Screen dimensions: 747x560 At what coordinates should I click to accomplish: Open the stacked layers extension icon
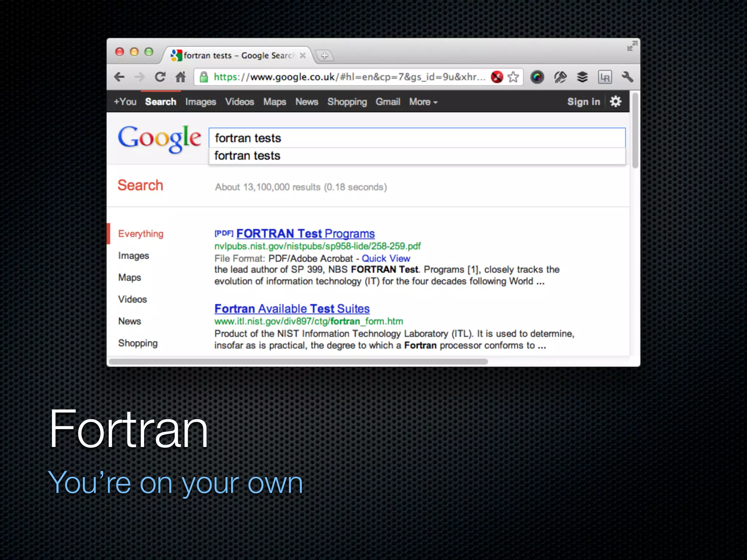tap(582, 77)
